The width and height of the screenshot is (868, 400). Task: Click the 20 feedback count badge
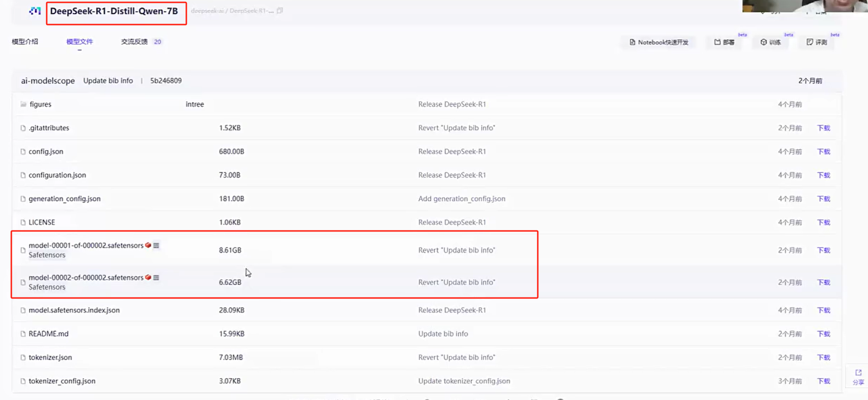pos(158,42)
